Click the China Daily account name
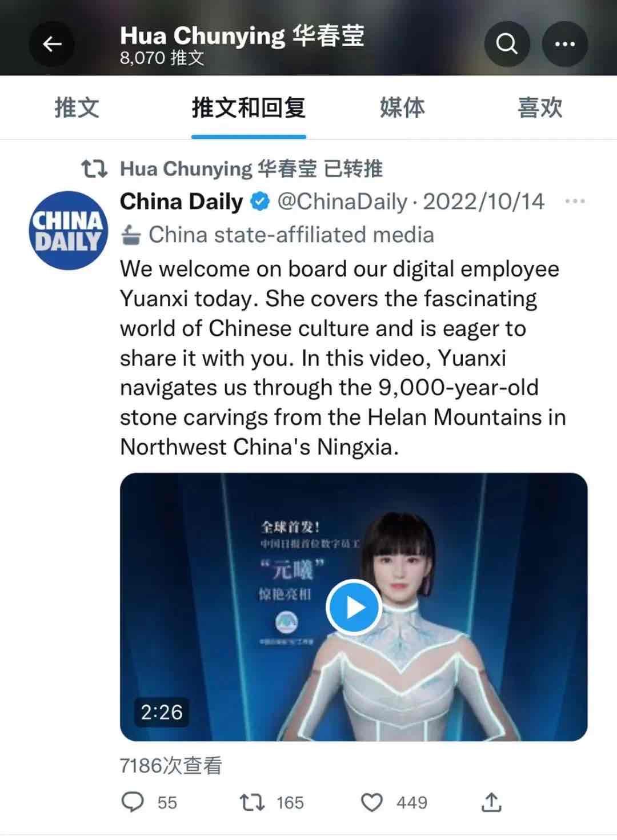Viewport: 617px width, 840px height. click(182, 202)
